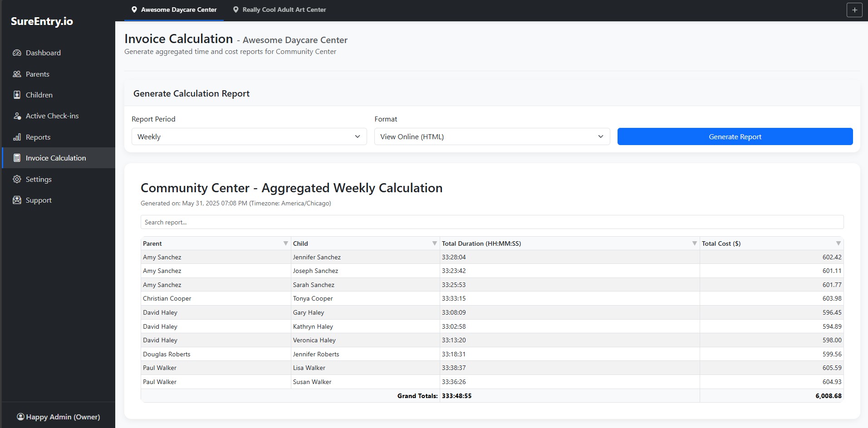Open the Report Period dropdown

coord(249,136)
